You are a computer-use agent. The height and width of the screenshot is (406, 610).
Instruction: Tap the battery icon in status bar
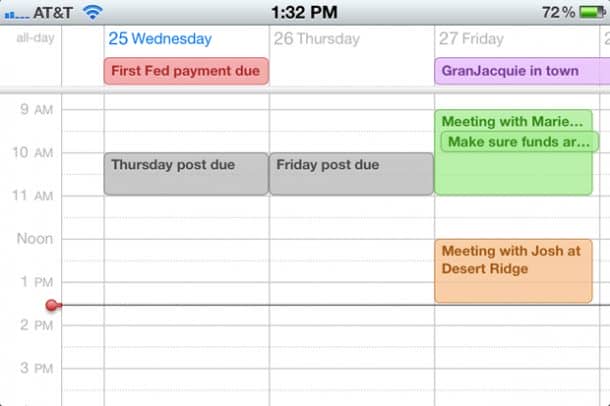592,12
